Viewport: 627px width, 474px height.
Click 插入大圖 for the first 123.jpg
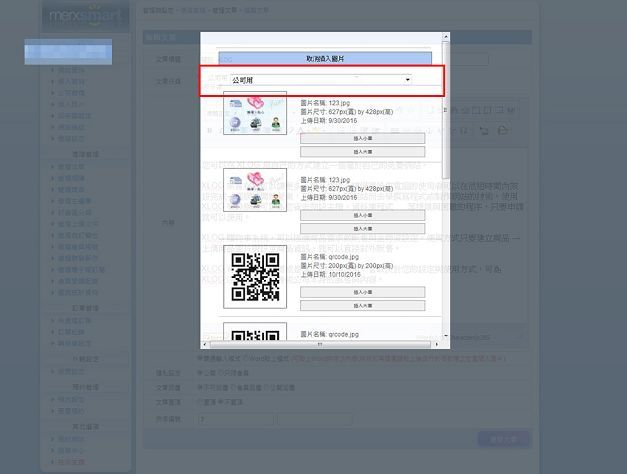coord(362,152)
